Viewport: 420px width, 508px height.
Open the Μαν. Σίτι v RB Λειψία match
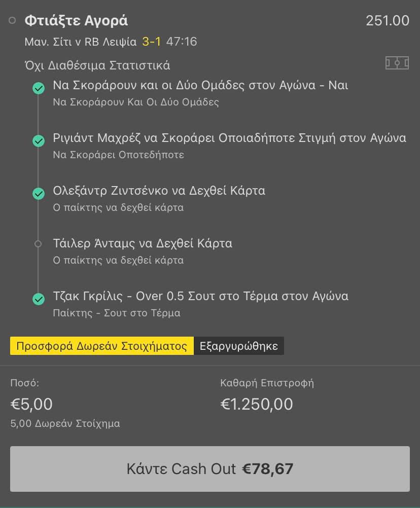pyautogui.click(x=81, y=42)
